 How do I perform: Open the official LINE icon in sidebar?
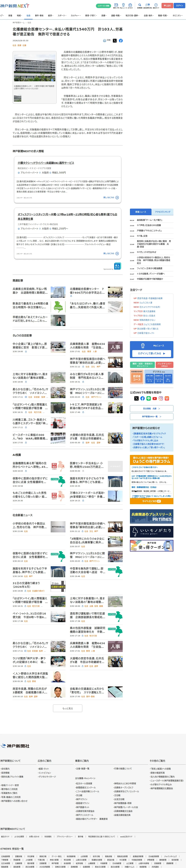click(148, 398)
